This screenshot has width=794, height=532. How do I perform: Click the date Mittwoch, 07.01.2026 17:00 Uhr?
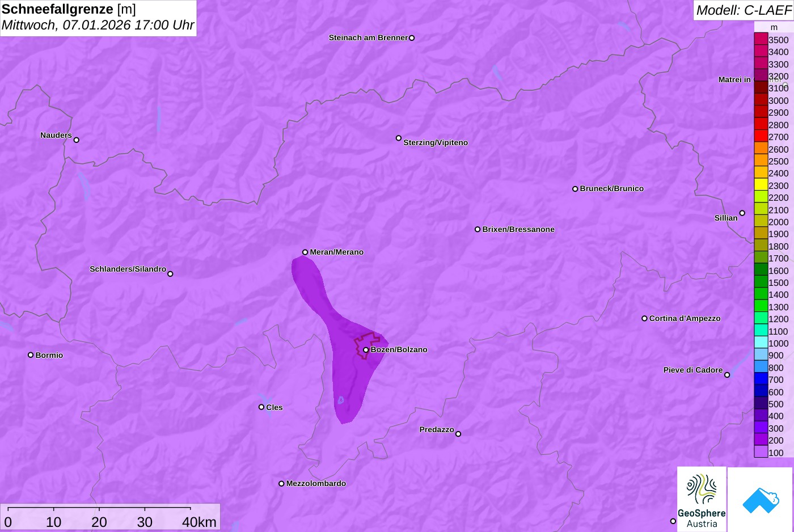click(x=98, y=25)
